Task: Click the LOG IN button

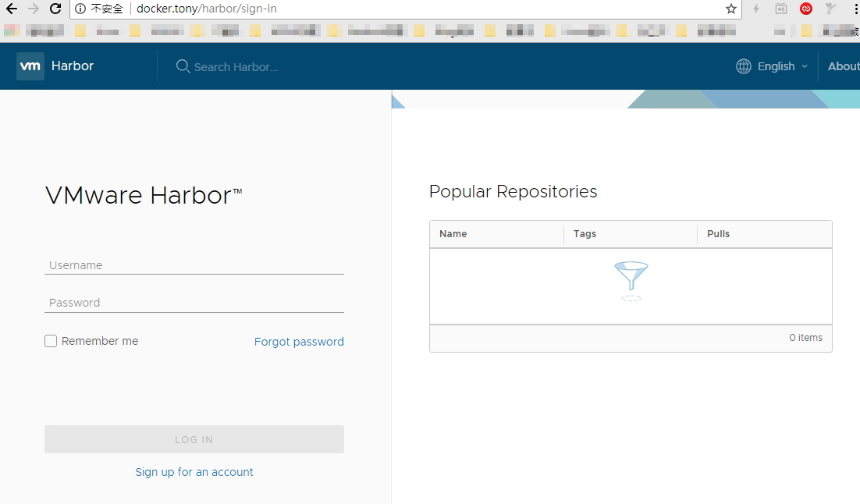Action: point(194,439)
